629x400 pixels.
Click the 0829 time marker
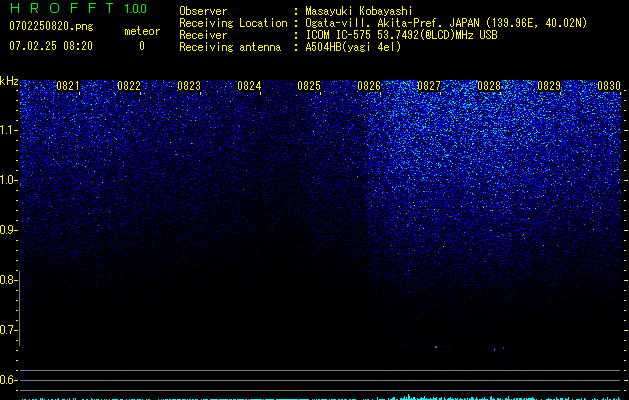[x=549, y=86]
